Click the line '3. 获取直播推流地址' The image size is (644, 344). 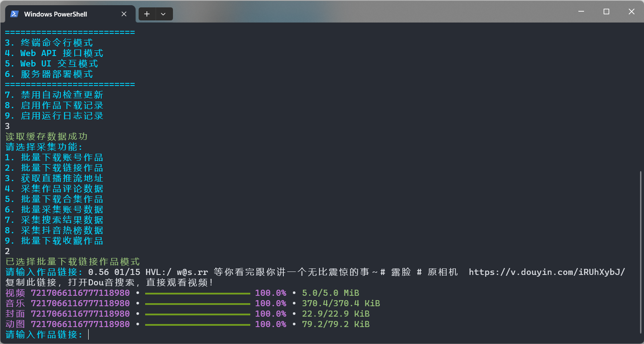[x=54, y=179]
